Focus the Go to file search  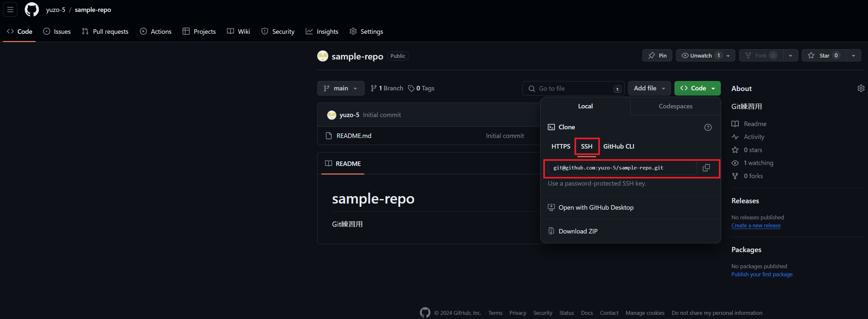pos(573,89)
